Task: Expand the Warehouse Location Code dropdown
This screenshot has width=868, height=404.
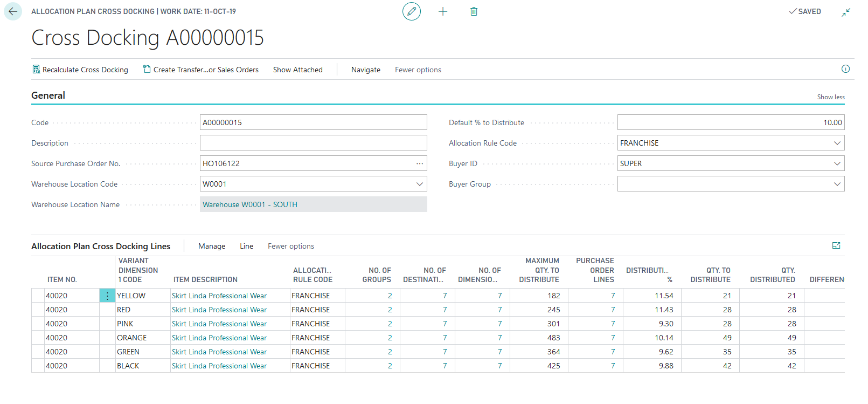Action: [x=420, y=184]
